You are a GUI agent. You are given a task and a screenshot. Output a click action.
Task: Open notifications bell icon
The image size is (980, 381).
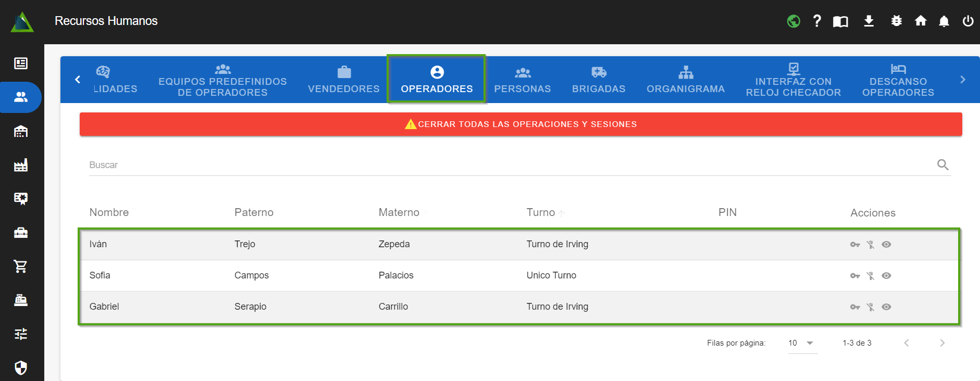click(x=944, y=21)
